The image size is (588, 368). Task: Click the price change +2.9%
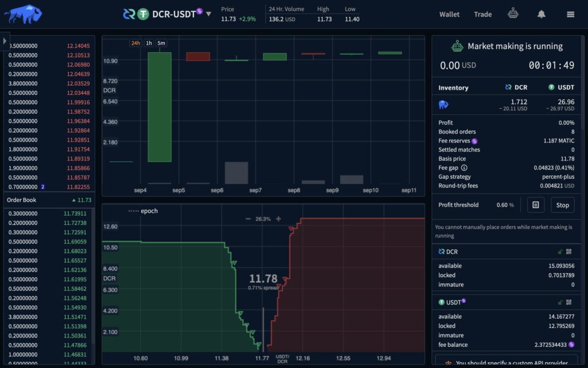point(247,19)
